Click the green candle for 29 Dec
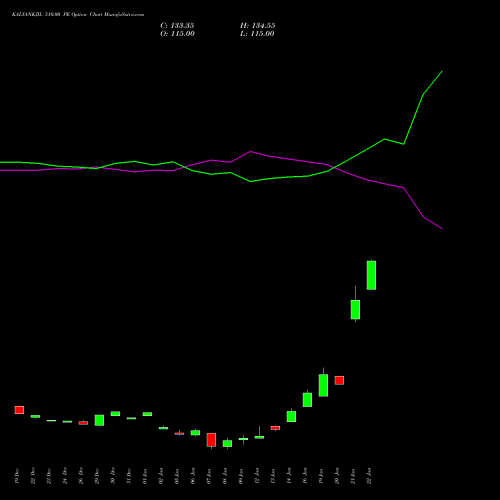Viewport: 500px width, 500px height. tap(99, 420)
